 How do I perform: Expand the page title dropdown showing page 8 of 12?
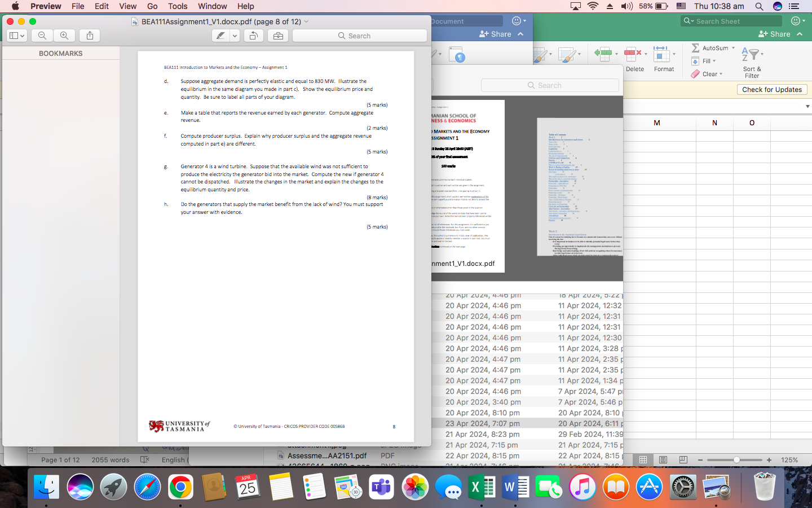(306, 21)
